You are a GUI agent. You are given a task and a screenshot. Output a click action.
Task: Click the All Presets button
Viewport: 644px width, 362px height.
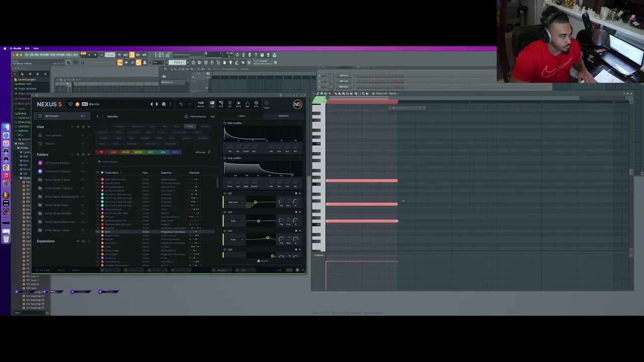click(x=63, y=116)
